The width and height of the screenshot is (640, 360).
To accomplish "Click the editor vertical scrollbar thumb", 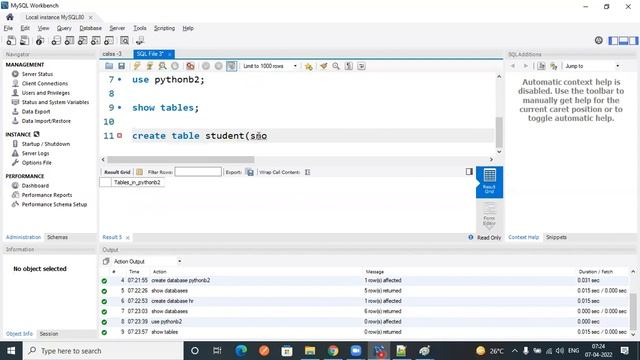I will [x=499, y=132].
